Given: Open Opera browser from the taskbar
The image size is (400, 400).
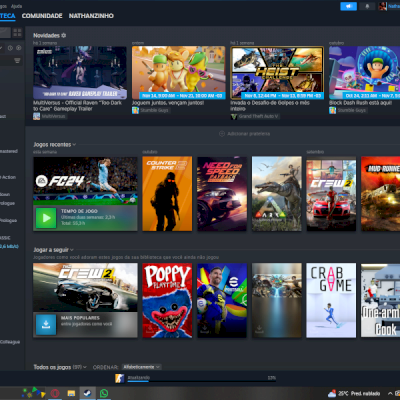Looking at the screenshot, I should [x=55, y=393].
